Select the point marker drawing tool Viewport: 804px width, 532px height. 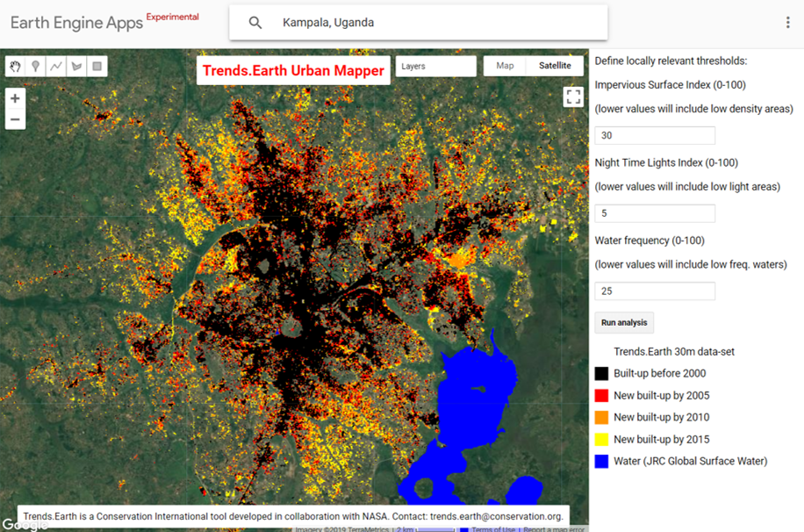tap(35, 66)
